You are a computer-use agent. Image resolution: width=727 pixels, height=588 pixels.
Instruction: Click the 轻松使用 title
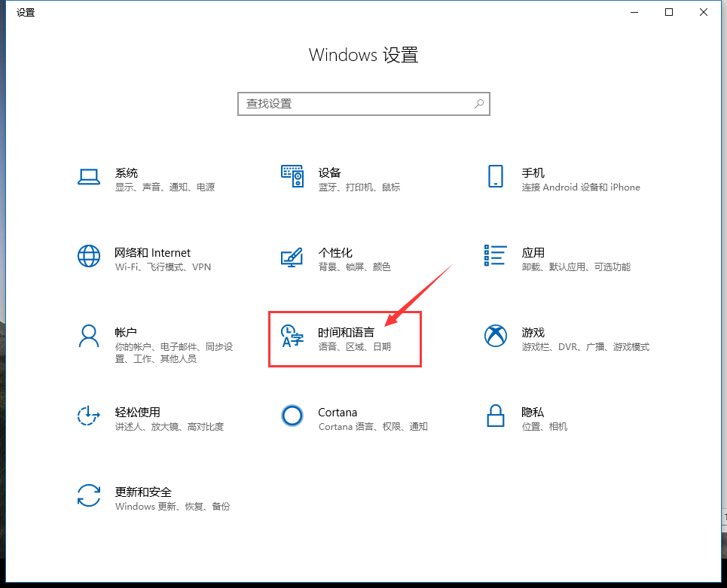138,412
